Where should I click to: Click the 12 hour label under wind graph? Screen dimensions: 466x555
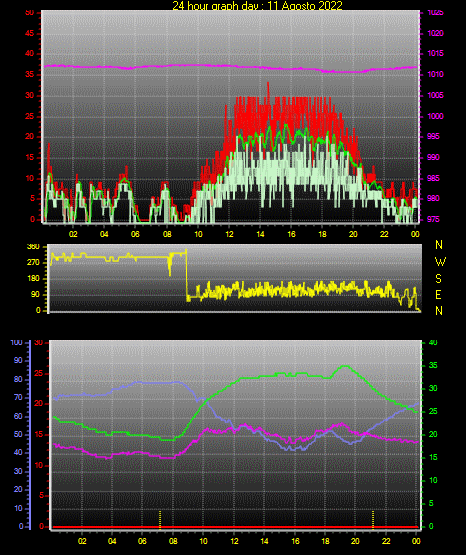point(229,234)
